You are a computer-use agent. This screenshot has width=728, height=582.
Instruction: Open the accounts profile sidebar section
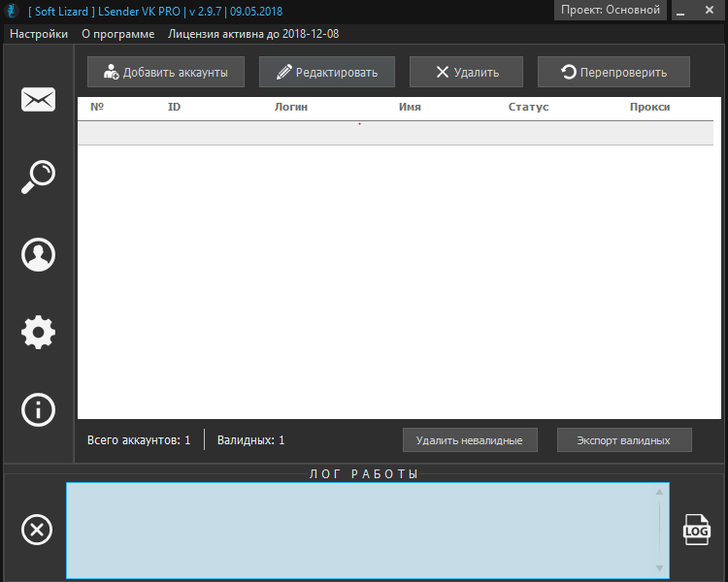[x=38, y=254]
